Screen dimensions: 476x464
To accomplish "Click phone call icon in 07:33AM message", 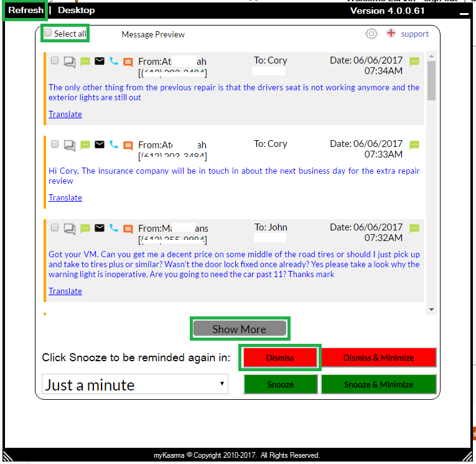I will coord(113,144).
